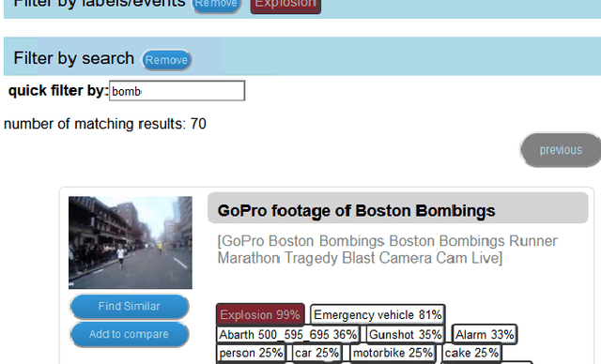This screenshot has width=601, height=364.
Task: Click the video keywords description text
Action: 388,250
